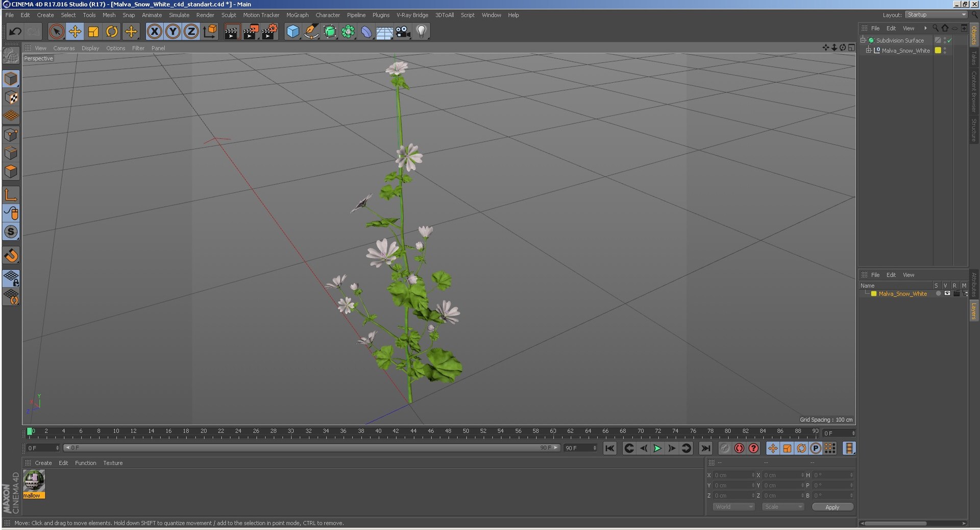980x530 pixels.
Task: Toggle Malva_Snow_White layer view visibility
Action: (947, 294)
